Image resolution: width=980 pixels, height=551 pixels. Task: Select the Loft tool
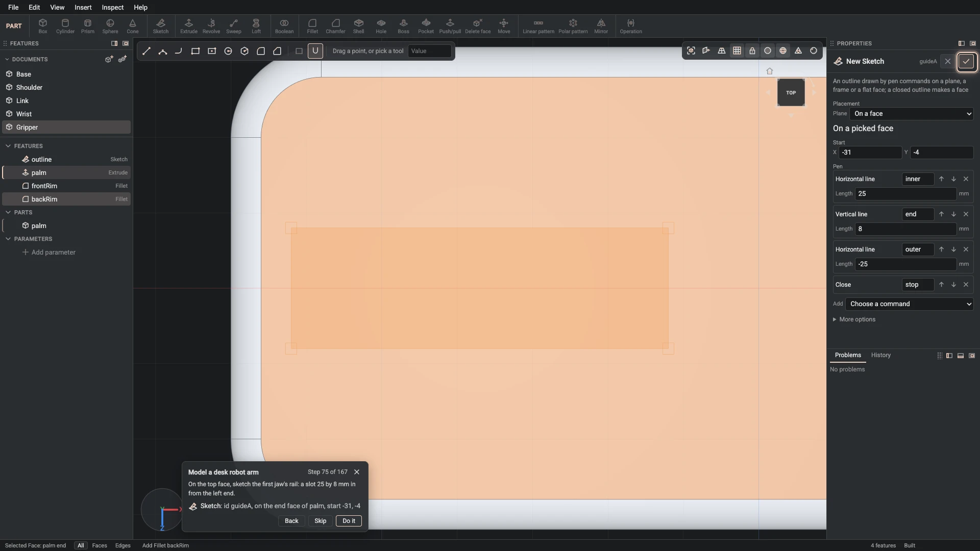[x=256, y=26]
